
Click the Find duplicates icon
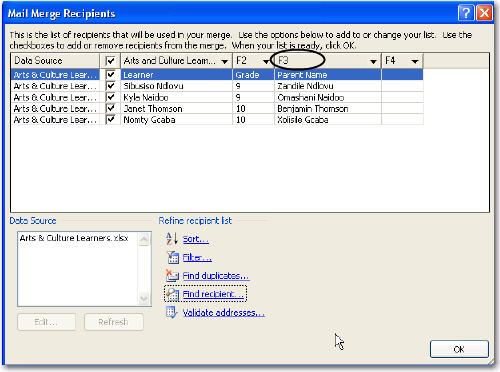point(172,276)
